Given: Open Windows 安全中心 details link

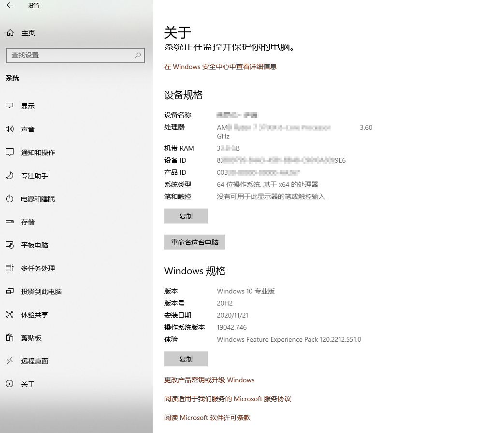Looking at the screenshot, I should coord(220,67).
